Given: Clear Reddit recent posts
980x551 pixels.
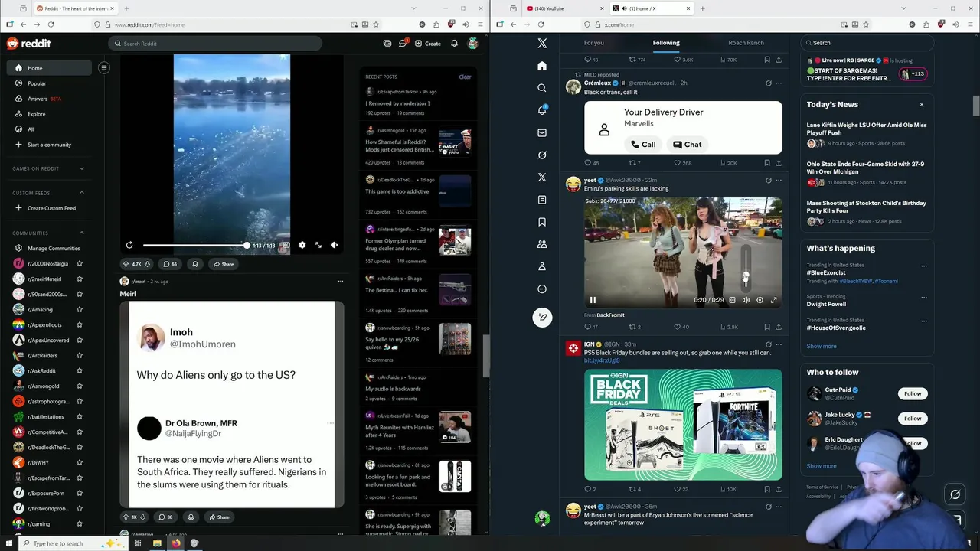Looking at the screenshot, I should click(465, 77).
